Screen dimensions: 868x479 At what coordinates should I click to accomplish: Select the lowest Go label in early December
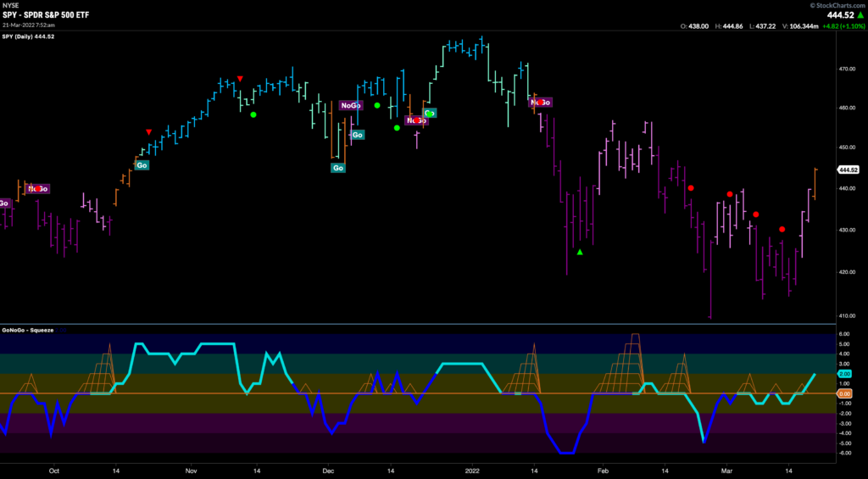(337, 168)
